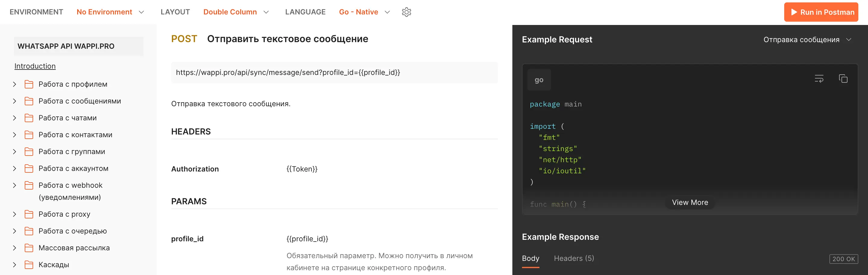Open the Отправка сообщения example selector
Viewport: 868px width, 275px height.
[807, 40]
